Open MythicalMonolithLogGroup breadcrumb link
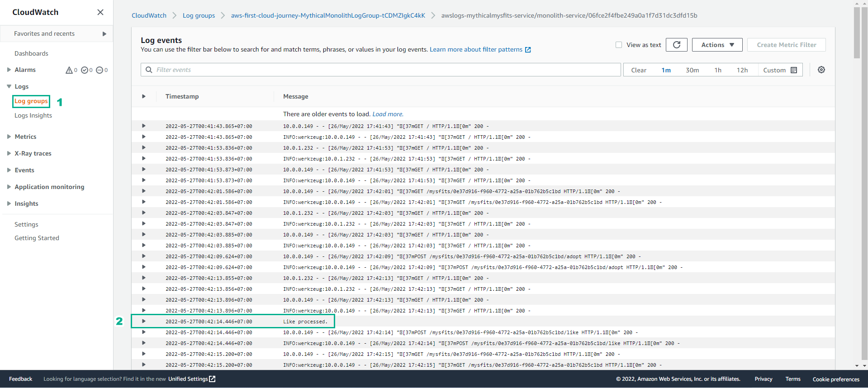Screen dimensions: 868x388 click(328, 15)
